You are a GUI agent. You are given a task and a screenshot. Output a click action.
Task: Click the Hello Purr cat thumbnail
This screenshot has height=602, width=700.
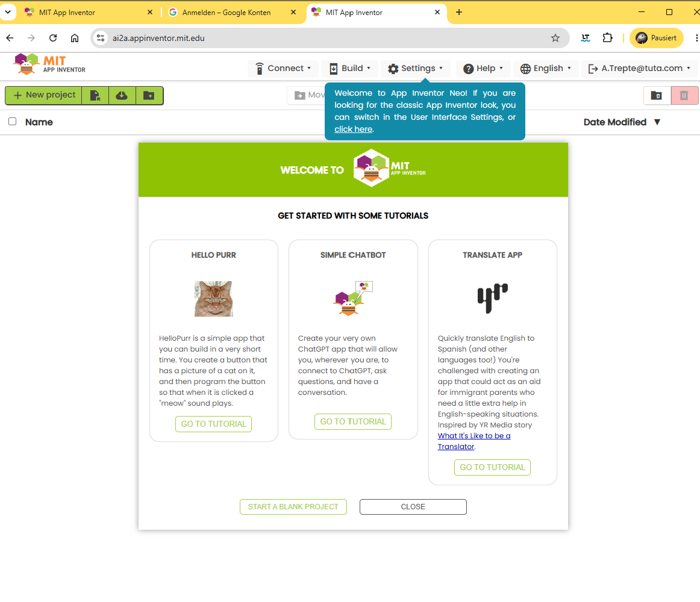pyautogui.click(x=214, y=299)
